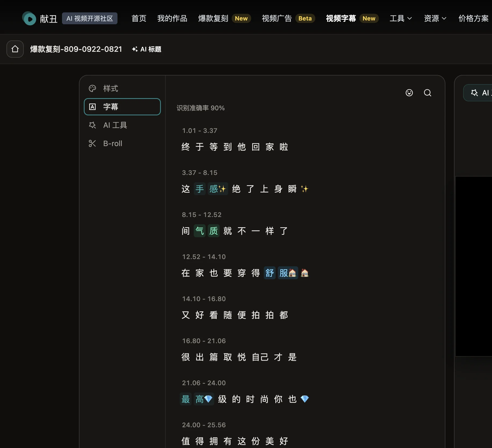Image resolution: width=492 pixels, height=448 pixels.
Task: Open B-roll scissors sidebar item
Action: [122, 143]
